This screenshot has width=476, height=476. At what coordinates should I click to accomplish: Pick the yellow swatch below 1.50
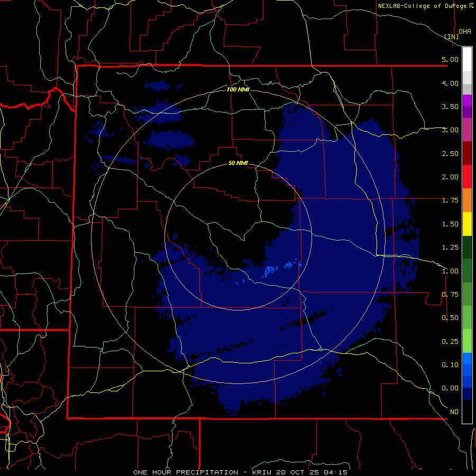tap(467, 224)
